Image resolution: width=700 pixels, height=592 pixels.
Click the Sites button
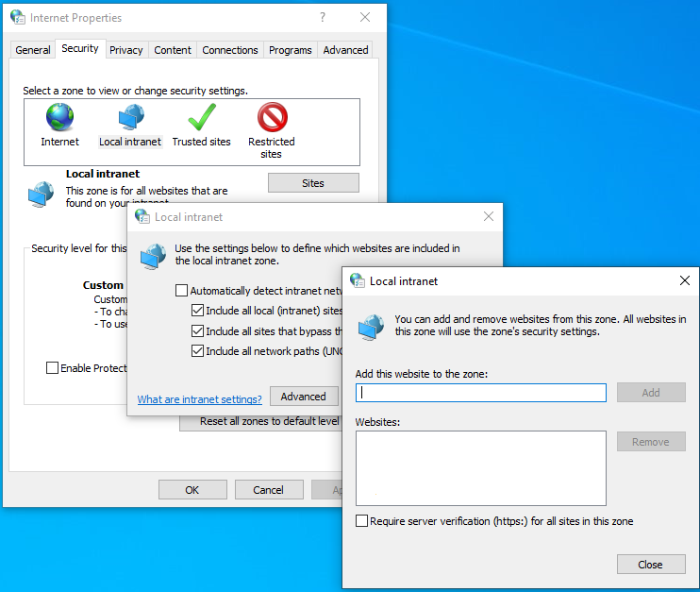click(313, 183)
